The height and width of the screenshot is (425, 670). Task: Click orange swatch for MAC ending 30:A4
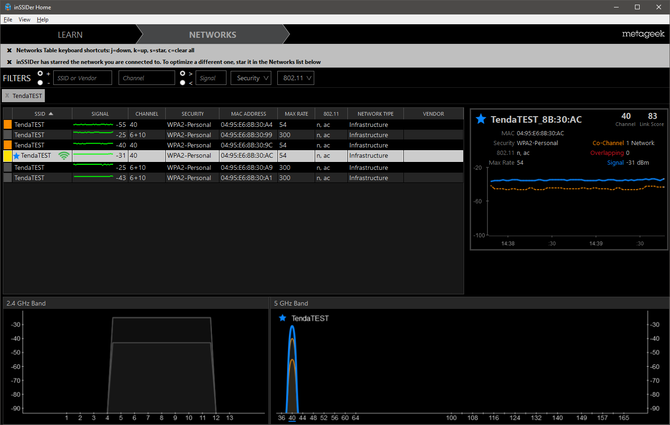click(8, 125)
